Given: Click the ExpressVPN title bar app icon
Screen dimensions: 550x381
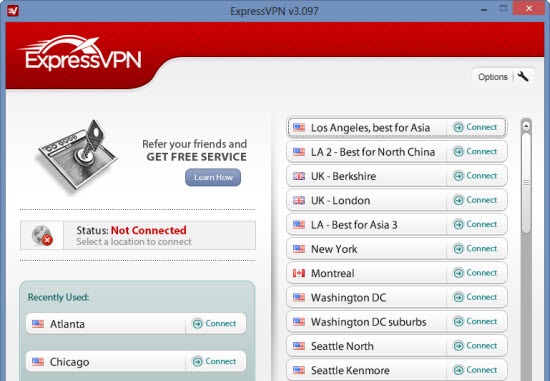Looking at the screenshot, I should [x=13, y=11].
